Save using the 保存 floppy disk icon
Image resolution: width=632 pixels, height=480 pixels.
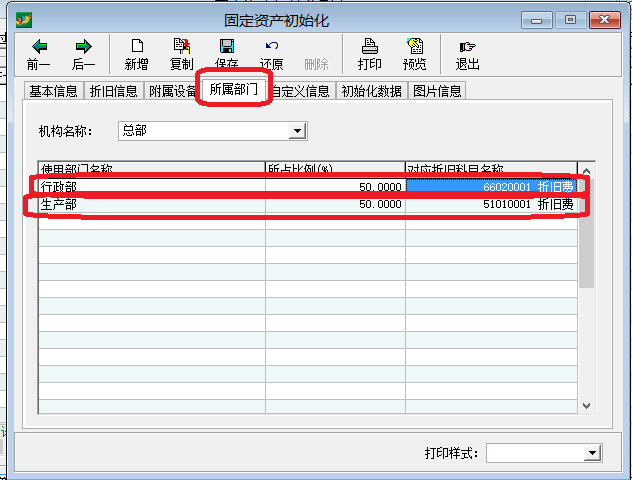(227, 54)
